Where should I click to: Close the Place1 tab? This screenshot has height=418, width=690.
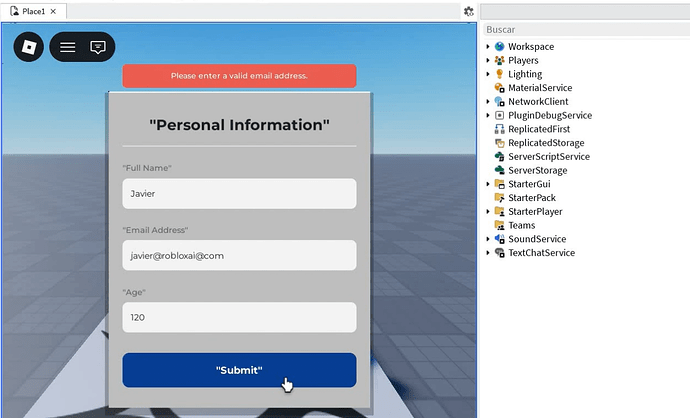coord(53,11)
